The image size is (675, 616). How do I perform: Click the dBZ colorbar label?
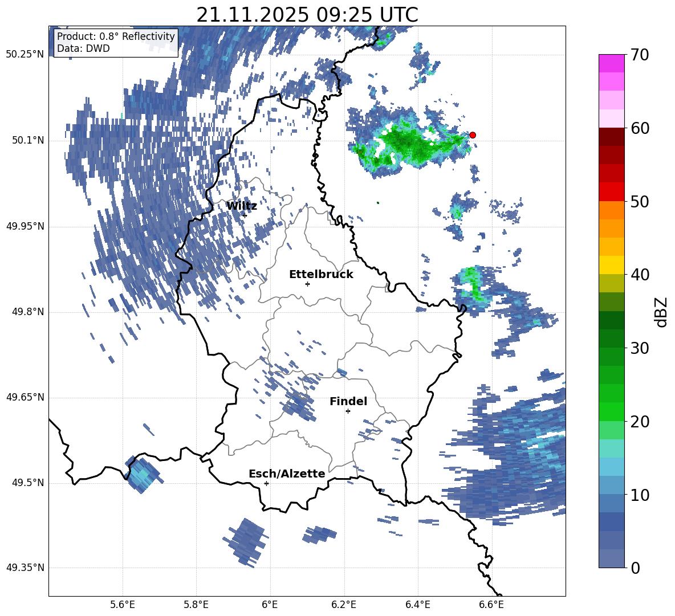coord(661,312)
